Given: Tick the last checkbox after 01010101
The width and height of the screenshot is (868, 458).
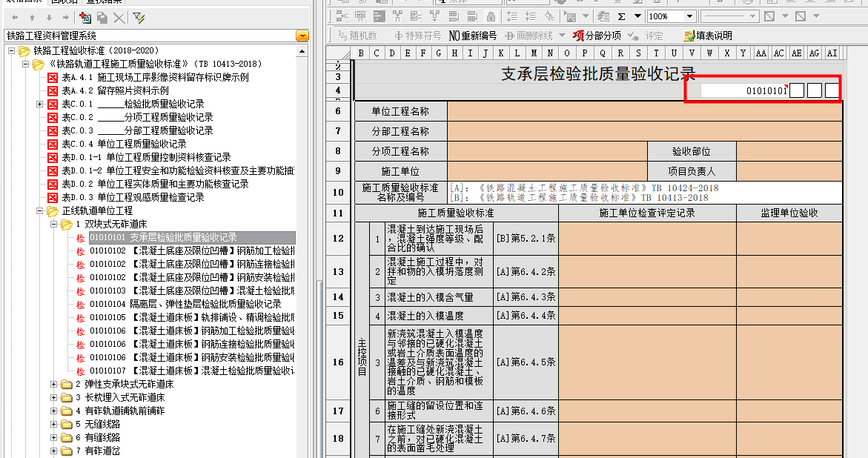Looking at the screenshot, I should coord(832,90).
